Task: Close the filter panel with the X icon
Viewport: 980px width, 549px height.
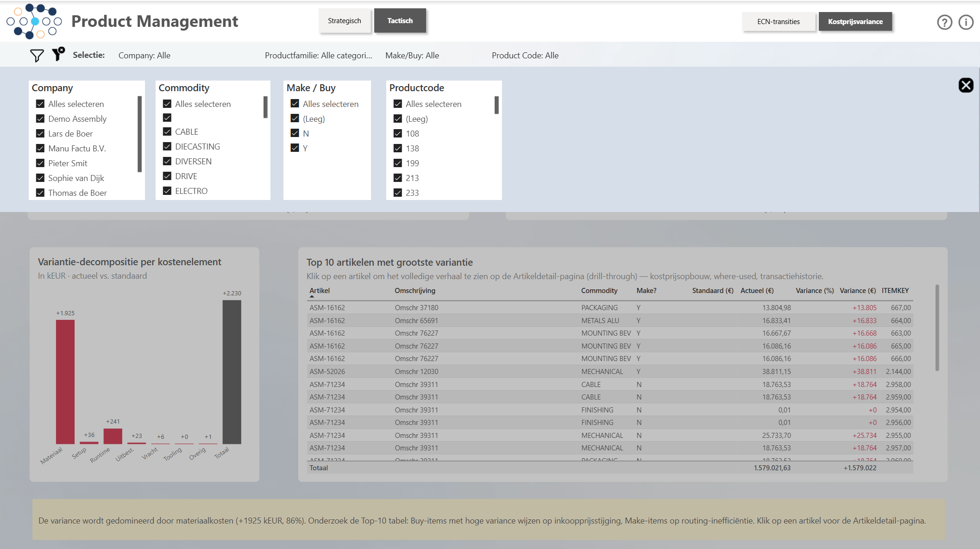Action: point(966,85)
